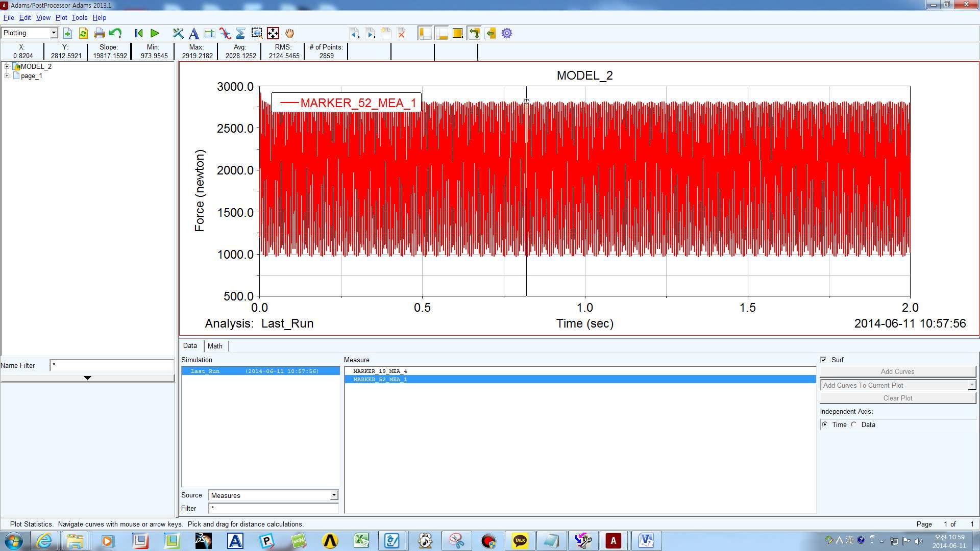
Task: Click the volume icon in system tray
Action: (919, 541)
